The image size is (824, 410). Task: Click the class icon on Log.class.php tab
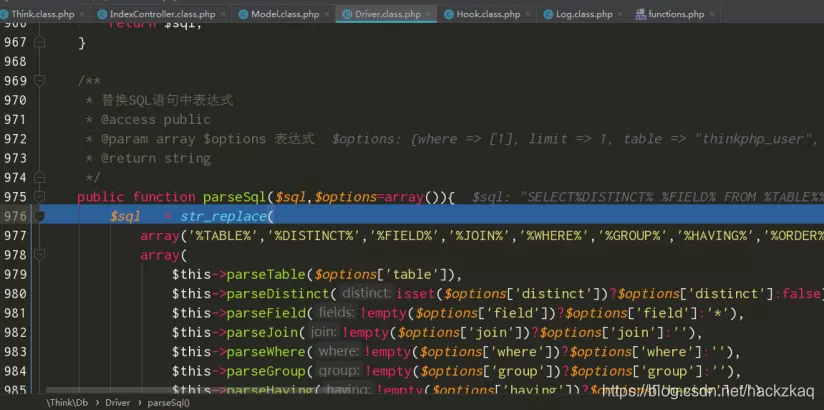548,14
